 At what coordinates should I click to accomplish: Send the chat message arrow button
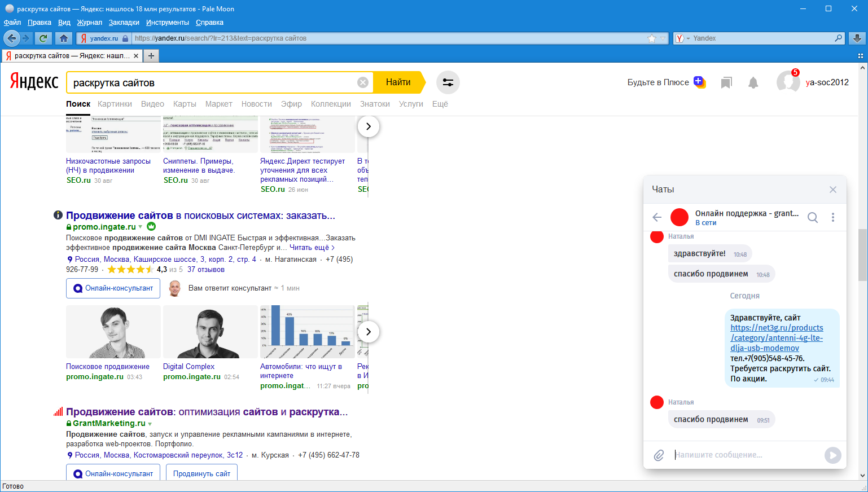pos(833,455)
